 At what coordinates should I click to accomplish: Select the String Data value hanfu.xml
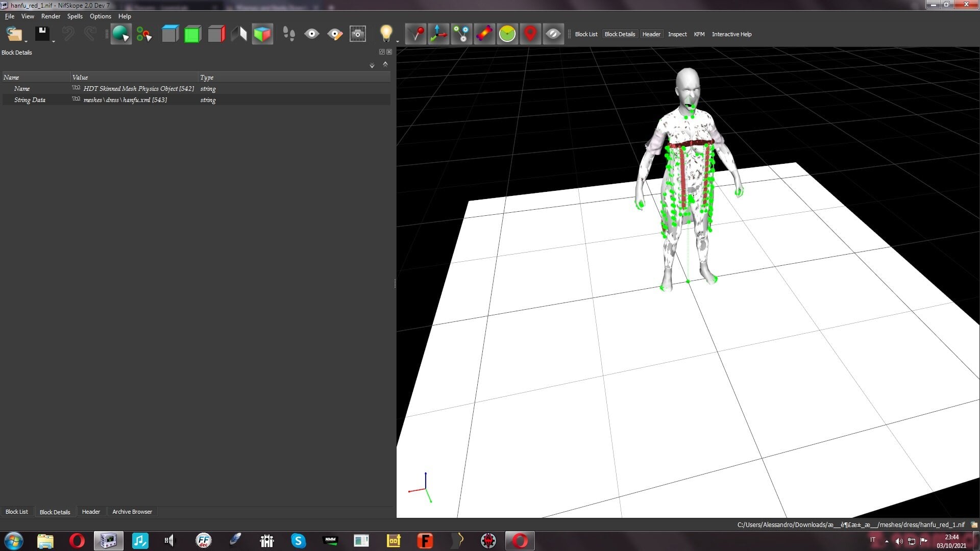coord(125,100)
